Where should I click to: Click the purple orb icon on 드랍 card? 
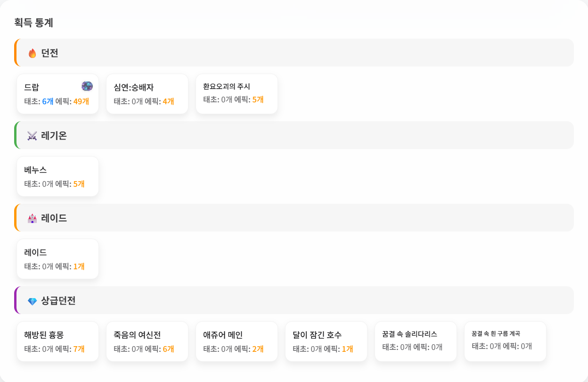(x=87, y=86)
